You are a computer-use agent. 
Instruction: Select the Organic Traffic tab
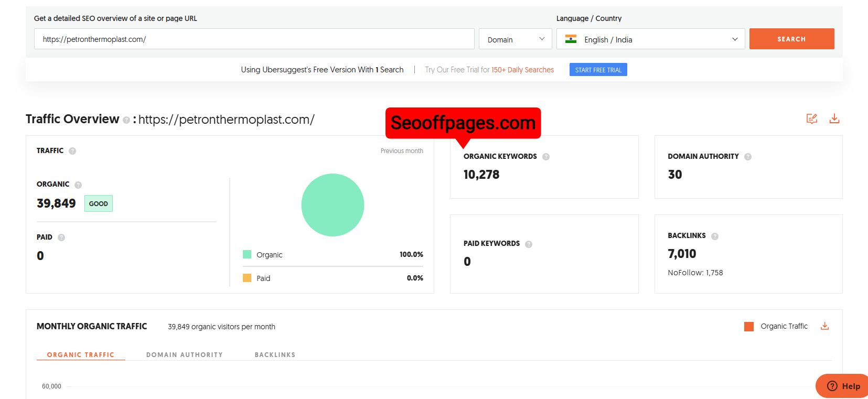point(81,355)
